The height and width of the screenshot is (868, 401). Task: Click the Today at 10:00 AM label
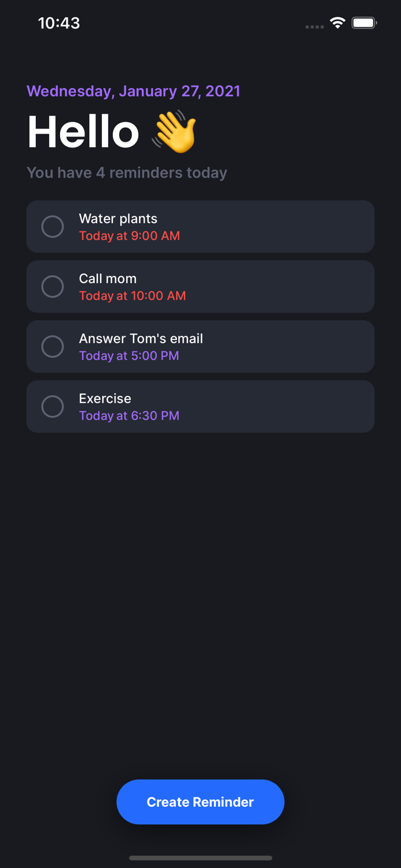point(133,296)
